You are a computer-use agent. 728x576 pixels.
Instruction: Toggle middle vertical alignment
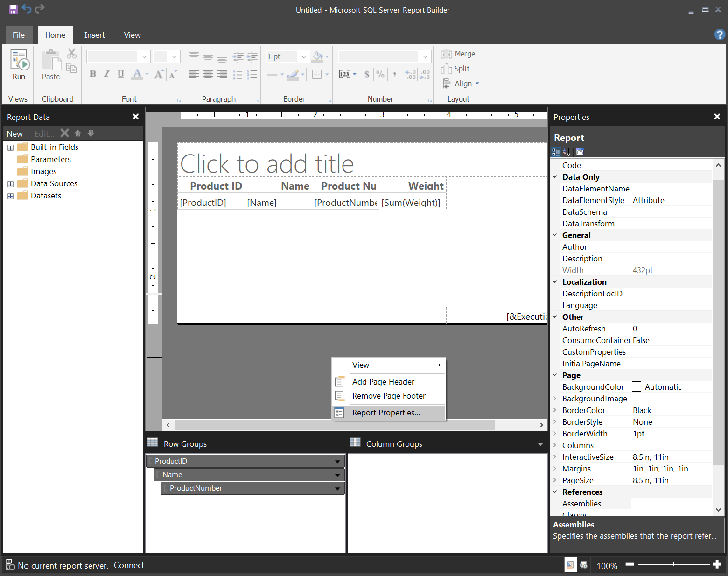(x=208, y=56)
